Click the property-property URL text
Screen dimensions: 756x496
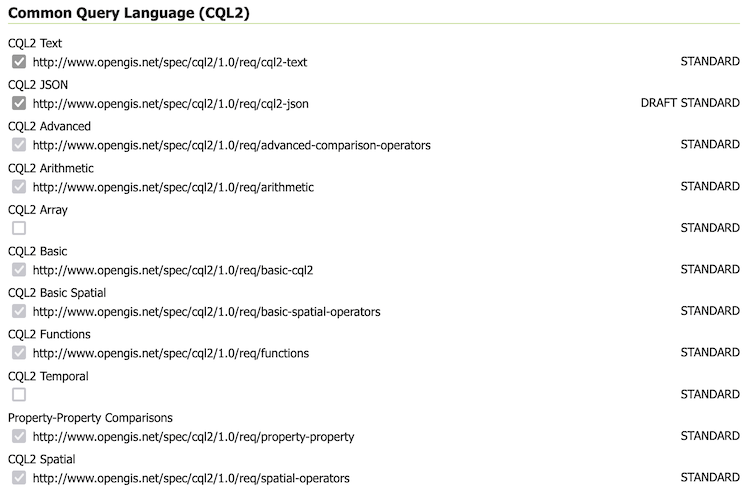(193, 437)
